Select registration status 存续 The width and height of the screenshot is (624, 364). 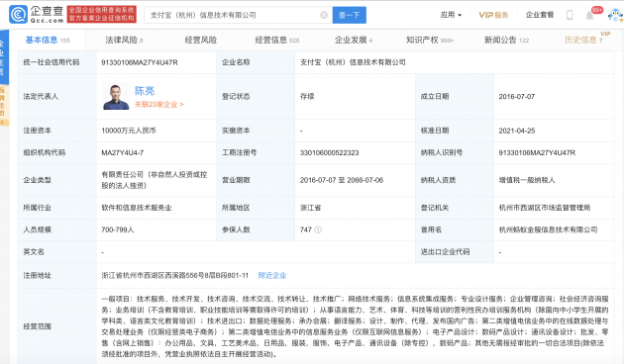307,97
